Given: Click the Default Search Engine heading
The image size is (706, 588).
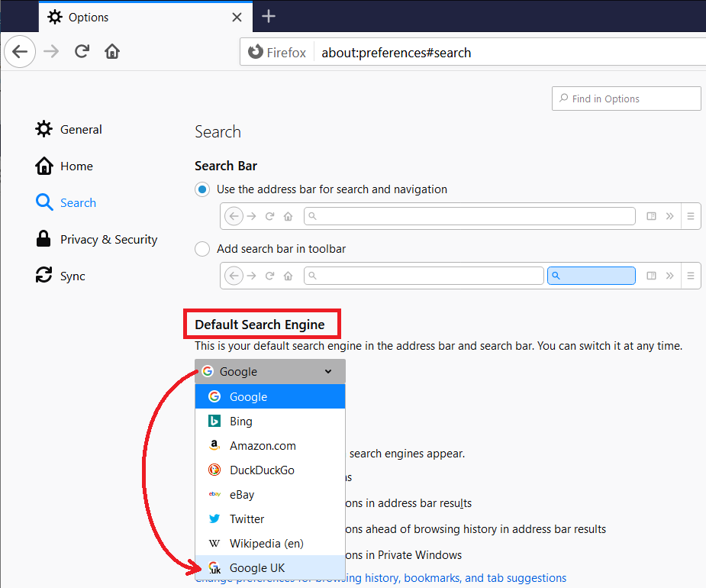Looking at the screenshot, I should click(x=260, y=325).
